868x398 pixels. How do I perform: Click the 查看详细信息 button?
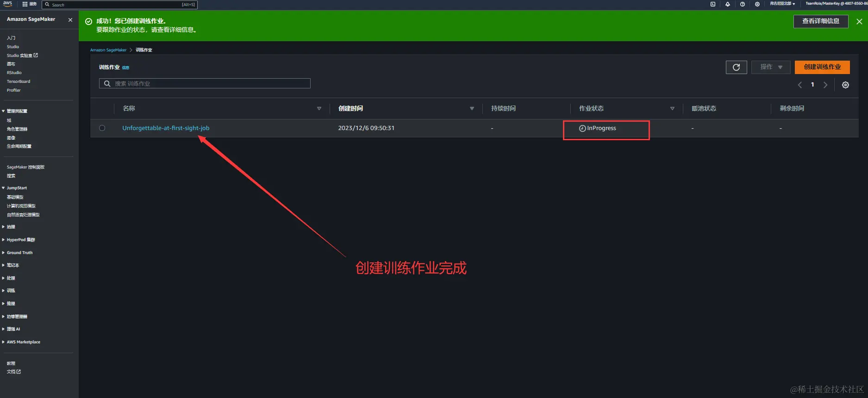tap(821, 21)
